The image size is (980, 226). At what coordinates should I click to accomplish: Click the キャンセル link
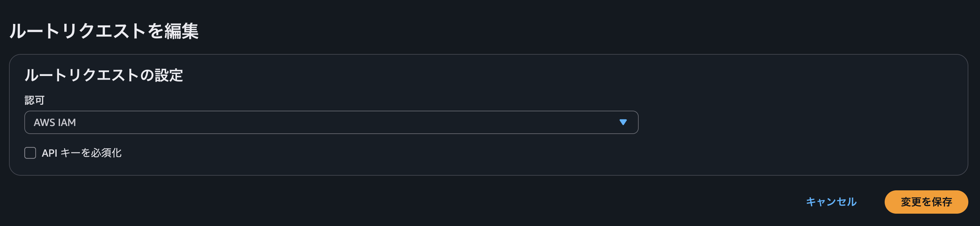(831, 202)
